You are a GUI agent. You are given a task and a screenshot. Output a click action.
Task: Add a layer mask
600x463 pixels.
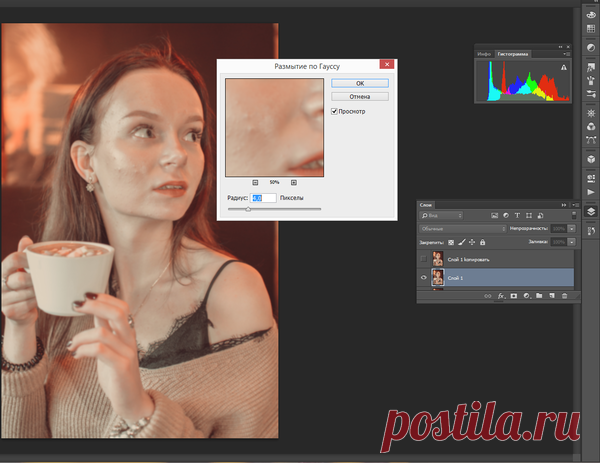(x=514, y=296)
